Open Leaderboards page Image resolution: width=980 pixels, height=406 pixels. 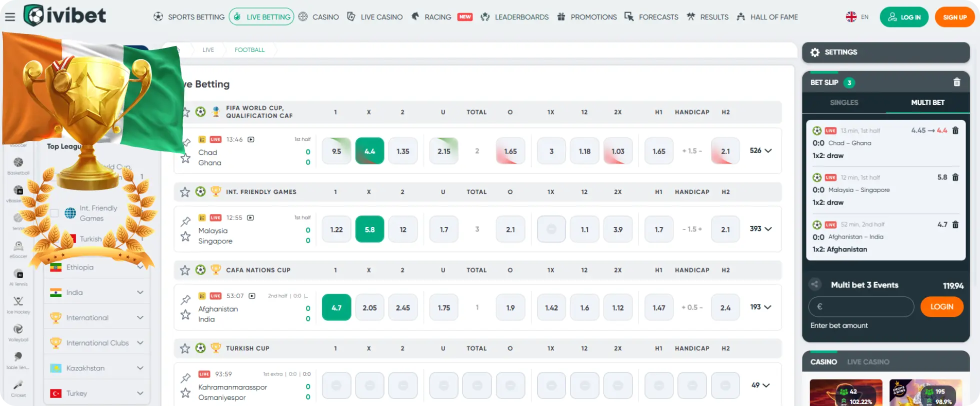[514, 17]
